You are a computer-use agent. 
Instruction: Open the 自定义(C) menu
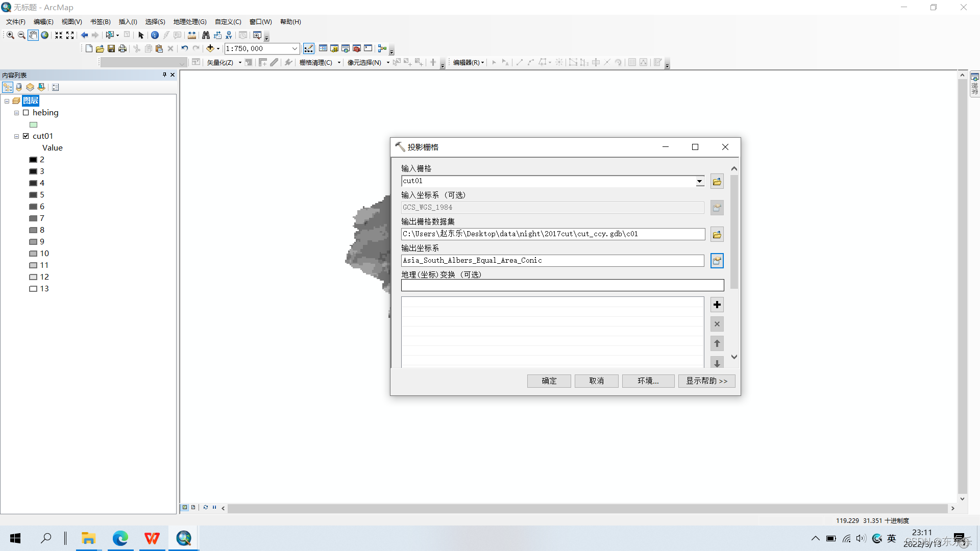click(x=228, y=21)
